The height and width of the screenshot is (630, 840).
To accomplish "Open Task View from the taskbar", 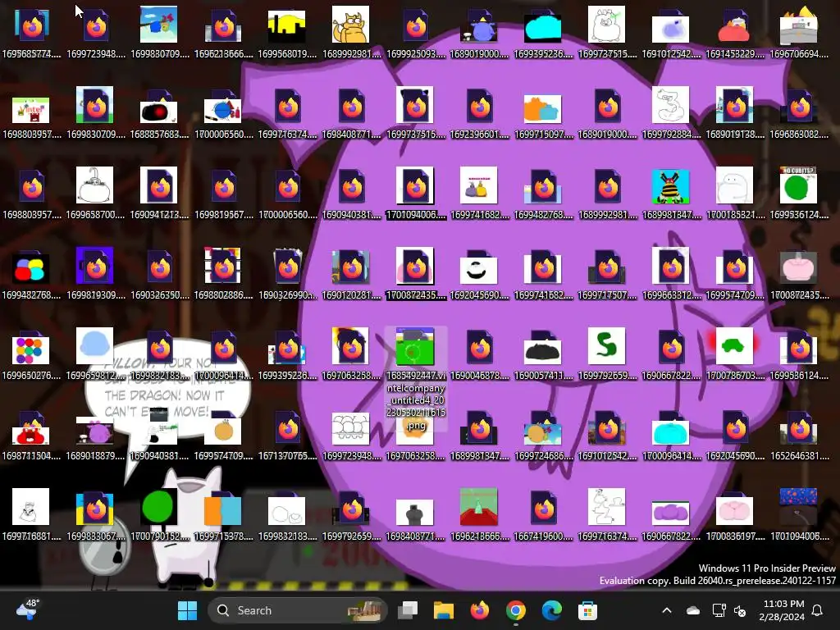I will pyautogui.click(x=408, y=610).
